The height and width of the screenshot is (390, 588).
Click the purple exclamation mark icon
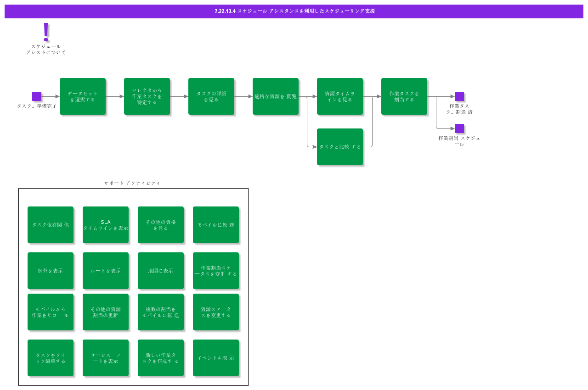(x=46, y=31)
